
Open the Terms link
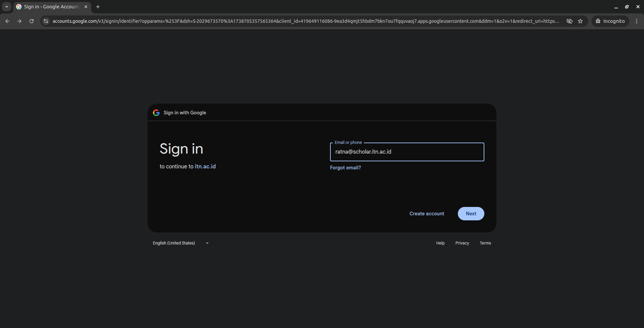pos(485,243)
